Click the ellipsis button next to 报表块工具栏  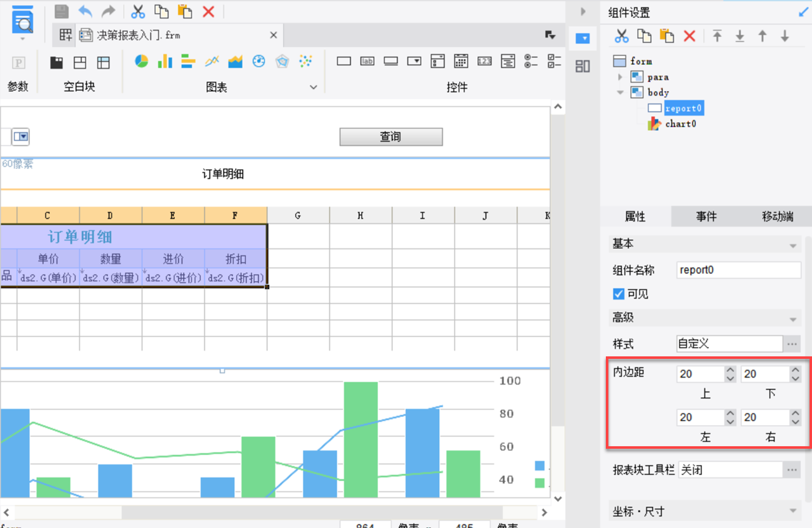click(x=793, y=470)
